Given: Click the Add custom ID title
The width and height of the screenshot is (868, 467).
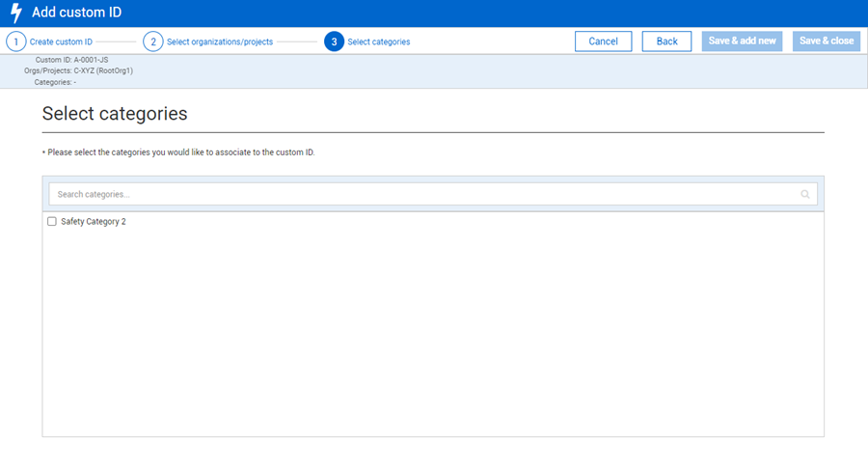Looking at the screenshot, I should (x=77, y=14).
